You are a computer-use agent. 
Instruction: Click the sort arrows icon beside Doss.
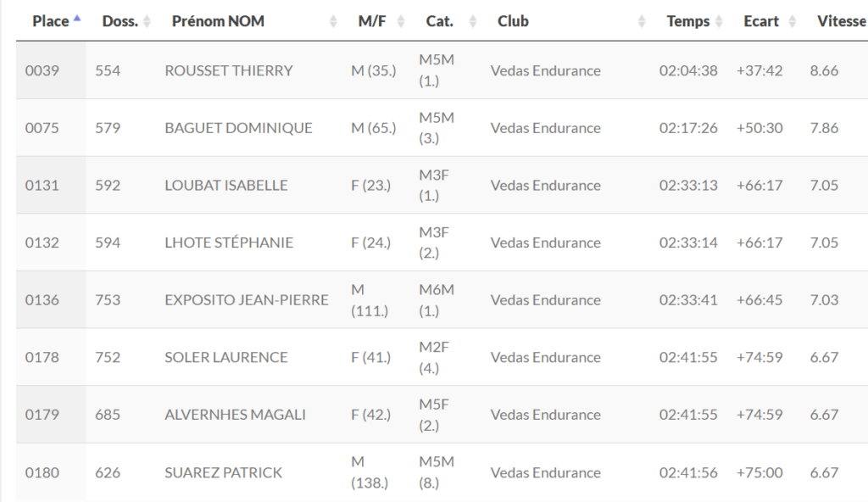point(147,21)
